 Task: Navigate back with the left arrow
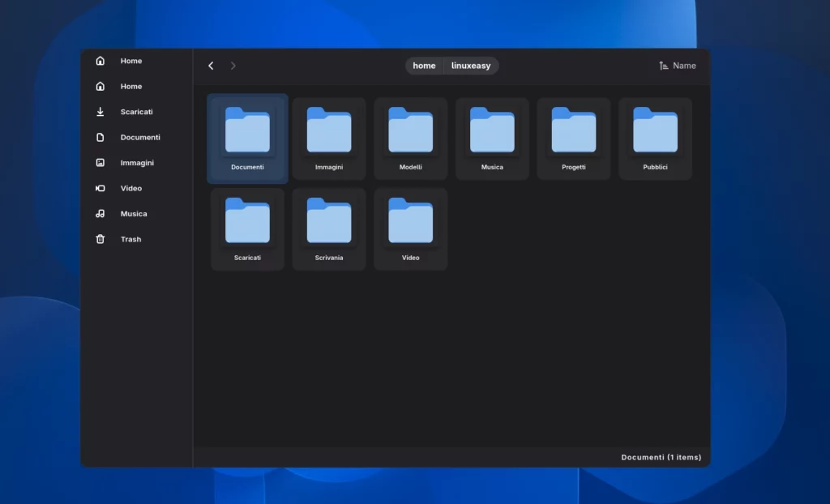[x=211, y=66]
